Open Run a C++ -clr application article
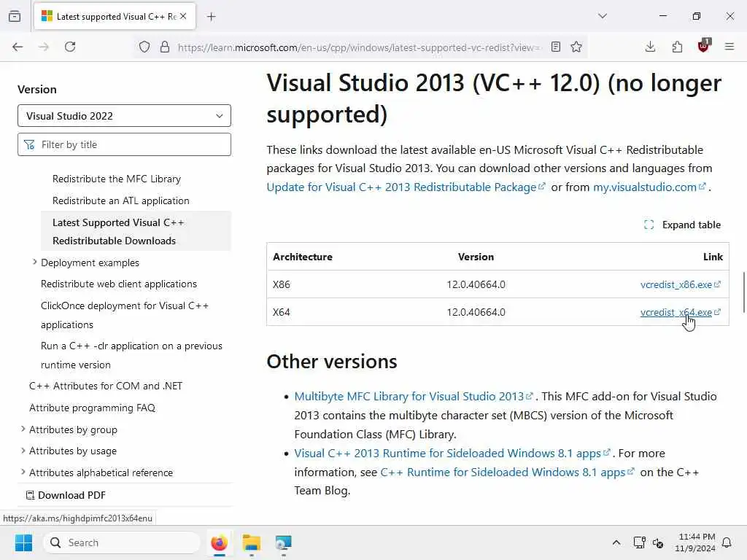747x560 pixels. tap(131, 355)
